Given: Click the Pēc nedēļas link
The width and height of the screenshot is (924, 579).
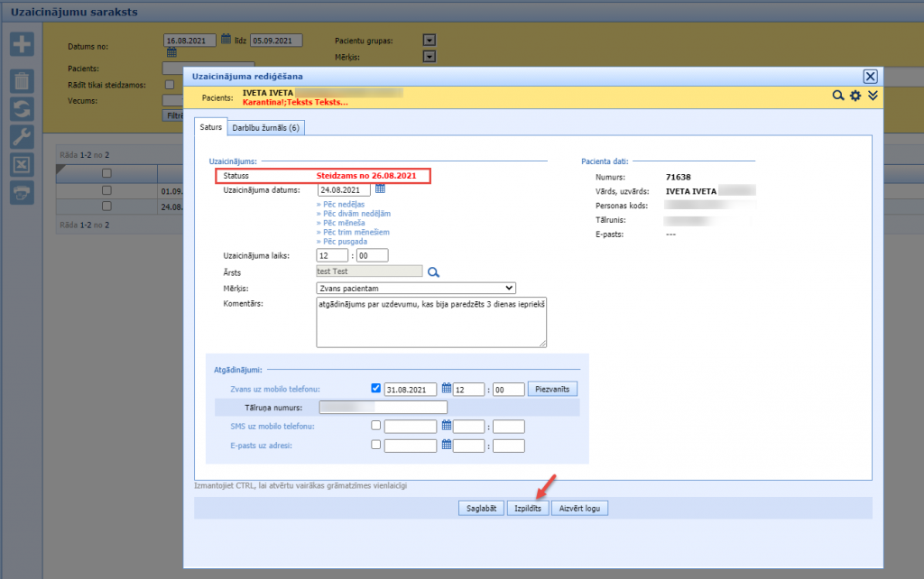Looking at the screenshot, I should (343, 205).
